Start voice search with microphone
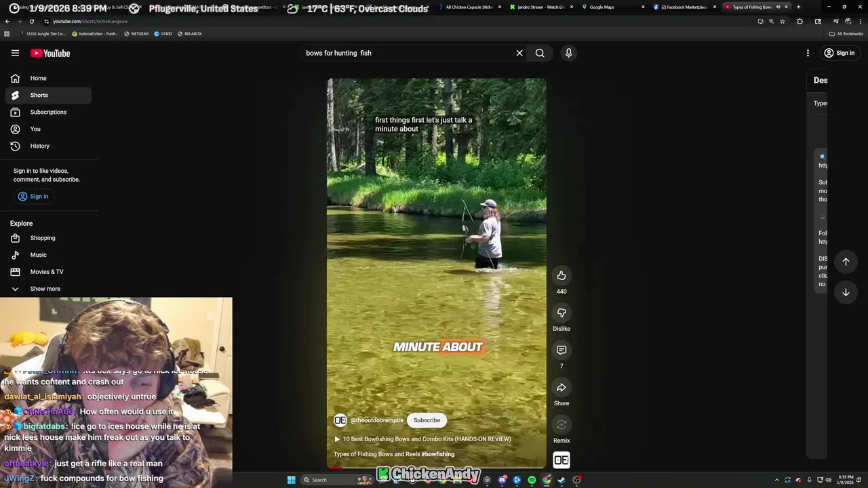 pyautogui.click(x=568, y=53)
